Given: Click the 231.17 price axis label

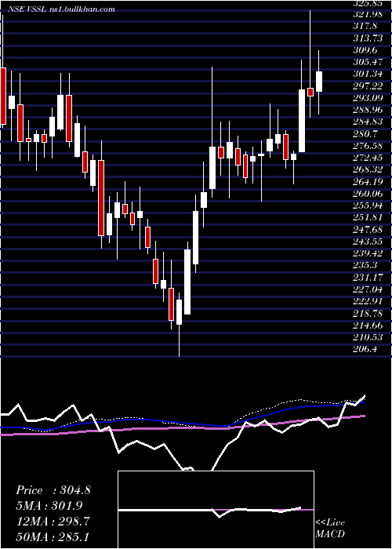Looking at the screenshot, I should (366, 278).
